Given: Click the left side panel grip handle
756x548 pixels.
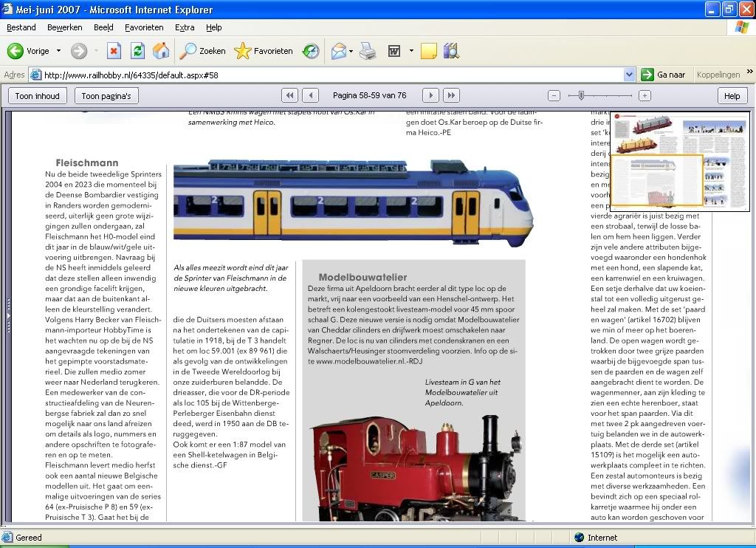Looking at the screenshot, I should coord(8,316).
